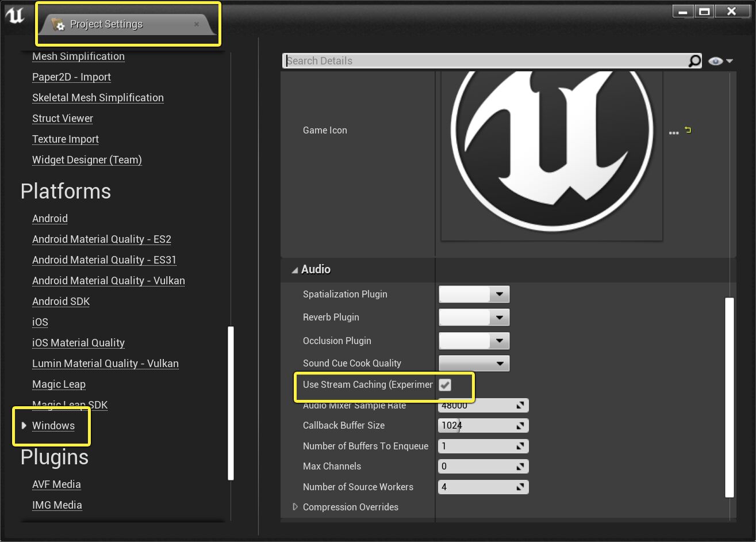Open iOS Material Quality settings
This screenshot has width=756, height=542.
pyautogui.click(x=78, y=342)
